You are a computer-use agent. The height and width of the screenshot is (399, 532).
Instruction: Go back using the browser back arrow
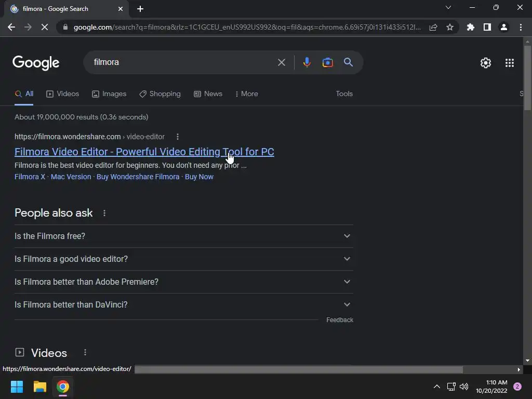pyautogui.click(x=11, y=27)
